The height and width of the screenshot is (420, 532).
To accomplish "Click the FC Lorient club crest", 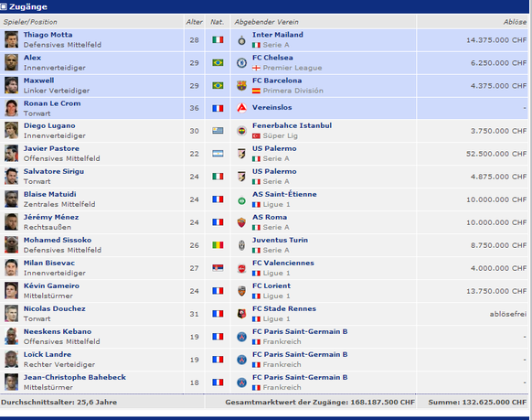I will [x=241, y=291].
